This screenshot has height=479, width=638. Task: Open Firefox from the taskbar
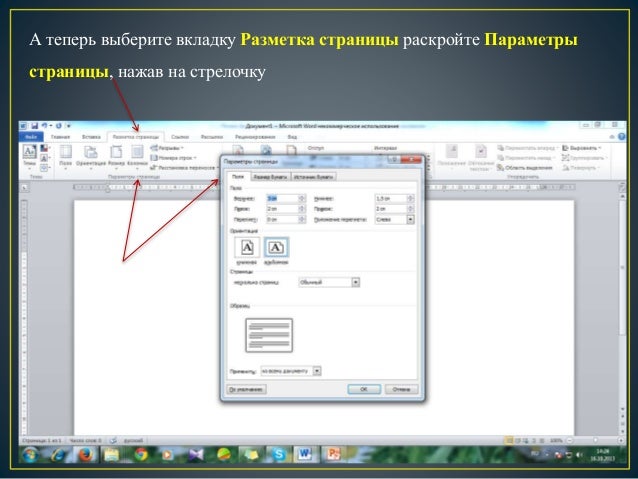tap(85, 455)
